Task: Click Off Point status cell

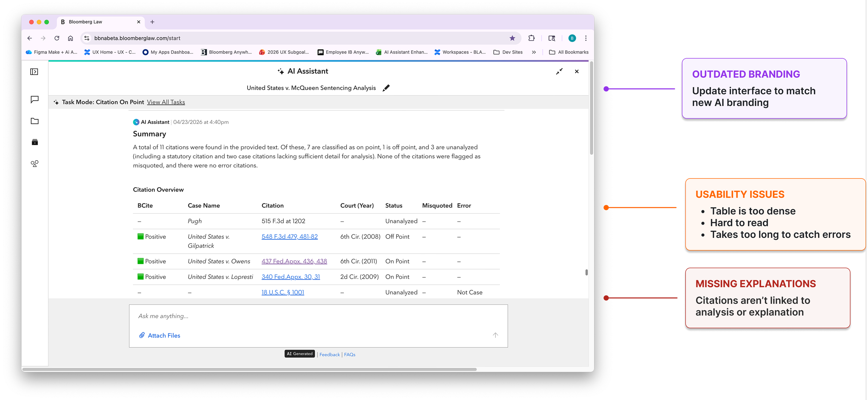Action: click(397, 236)
